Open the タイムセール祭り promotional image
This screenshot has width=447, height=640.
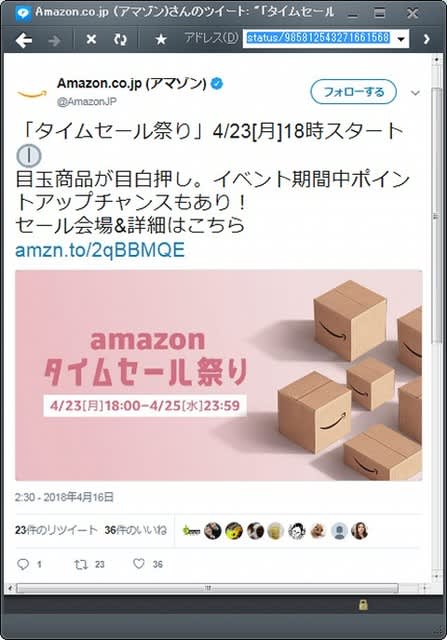[x=219, y=375]
